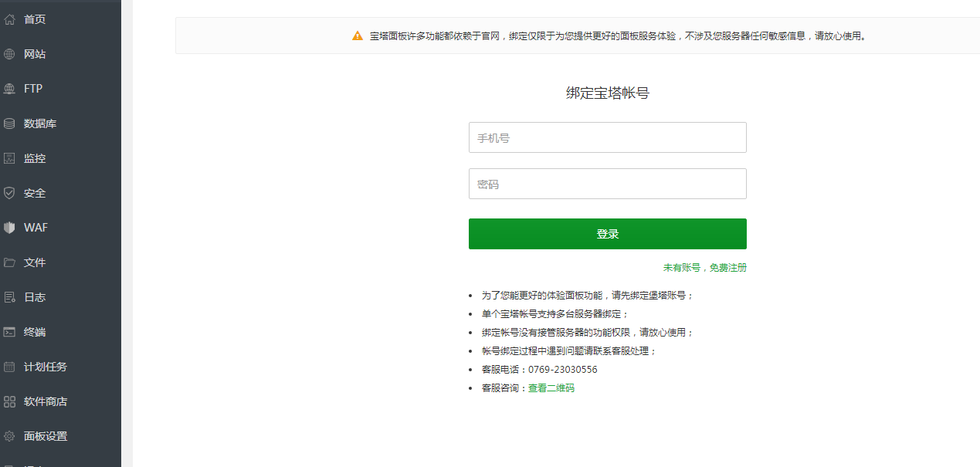Screen dimensions: 980x467
Task: Click the monitoring chart icon beside 监控
Action: coord(9,158)
